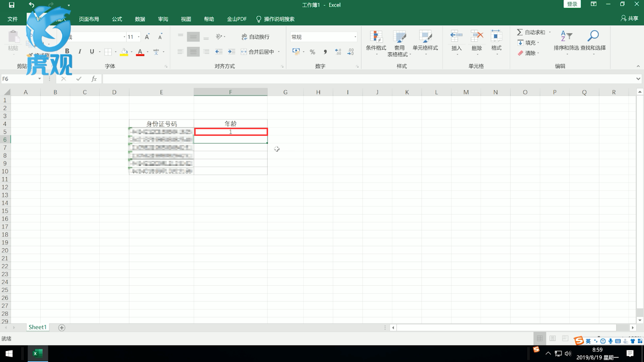Open the 数字 group dialog launcher
The width and height of the screenshot is (644, 362).
click(x=357, y=66)
